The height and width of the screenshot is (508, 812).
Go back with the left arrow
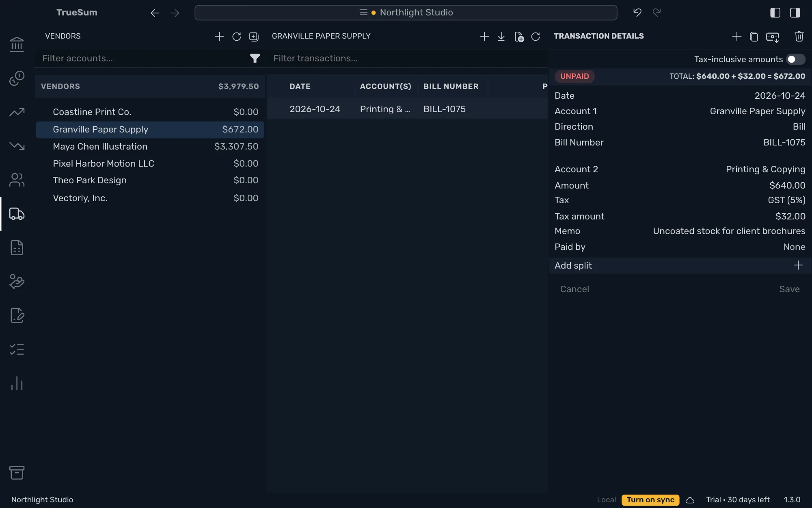155,13
